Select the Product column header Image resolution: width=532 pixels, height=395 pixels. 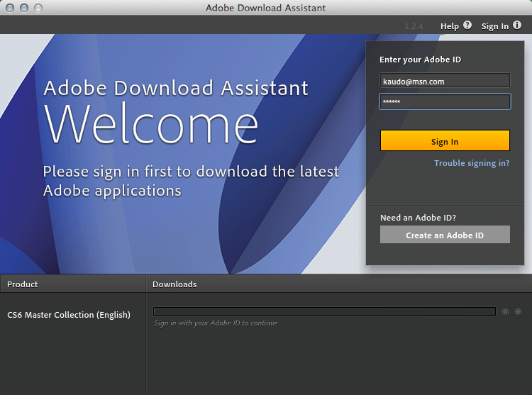tap(72, 284)
